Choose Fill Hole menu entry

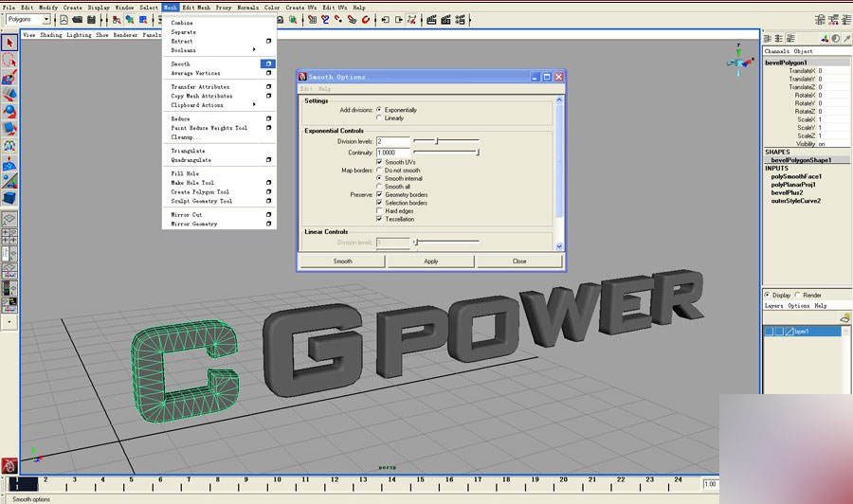pyautogui.click(x=185, y=173)
